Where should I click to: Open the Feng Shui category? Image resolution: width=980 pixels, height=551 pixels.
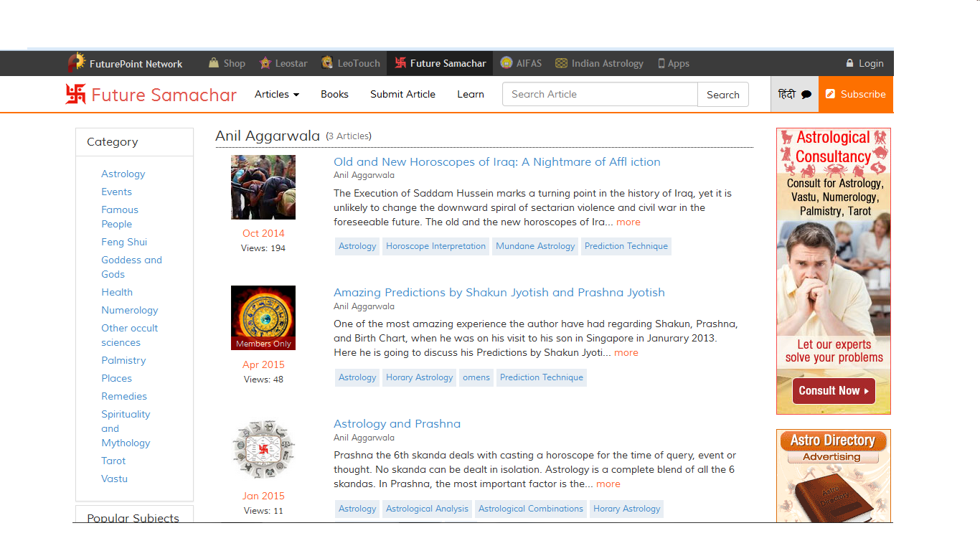tap(124, 242)
